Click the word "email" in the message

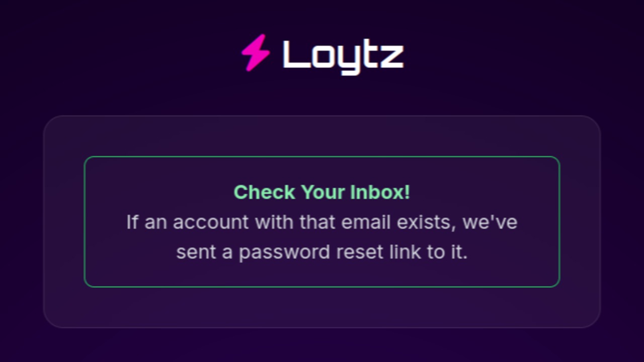pos(366,222)
